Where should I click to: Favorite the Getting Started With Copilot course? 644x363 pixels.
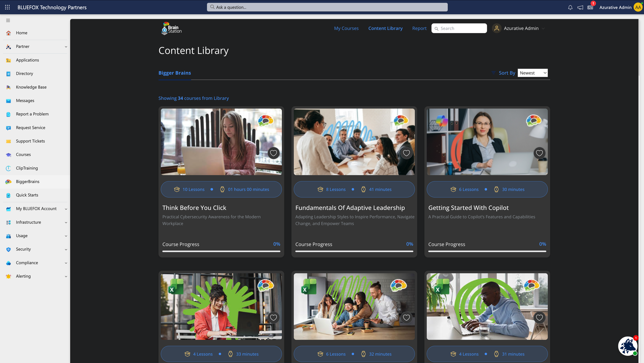[540, 153]
